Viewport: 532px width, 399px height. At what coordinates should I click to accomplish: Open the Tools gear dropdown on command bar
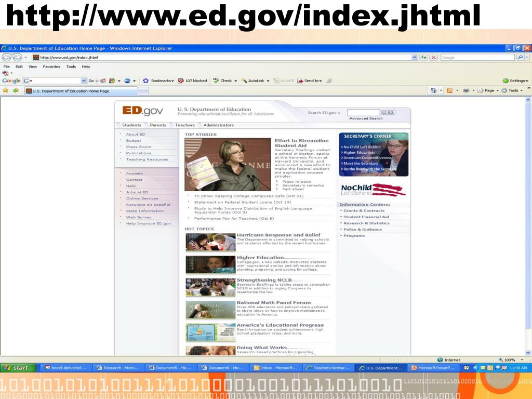click(x=512, y=90)
